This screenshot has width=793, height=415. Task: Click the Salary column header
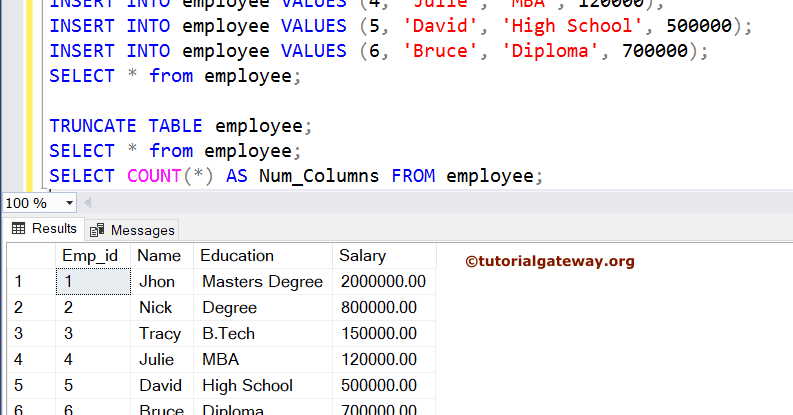[x=384, y=256]
